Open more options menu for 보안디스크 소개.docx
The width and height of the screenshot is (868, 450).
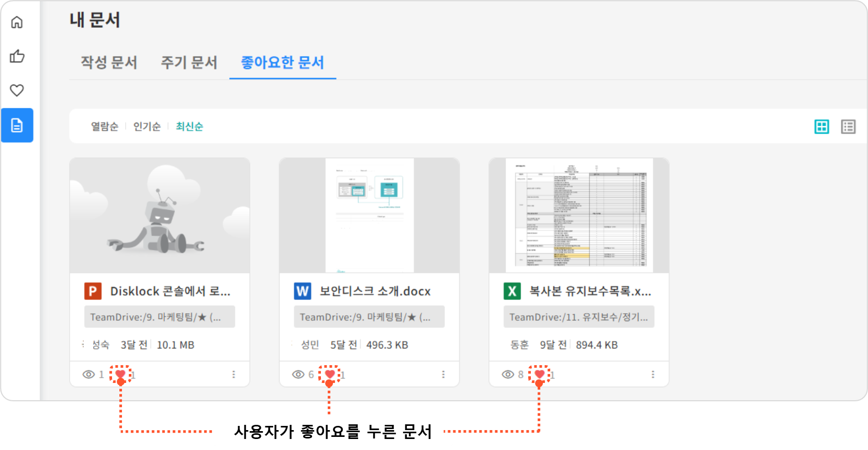pos(443,375)
